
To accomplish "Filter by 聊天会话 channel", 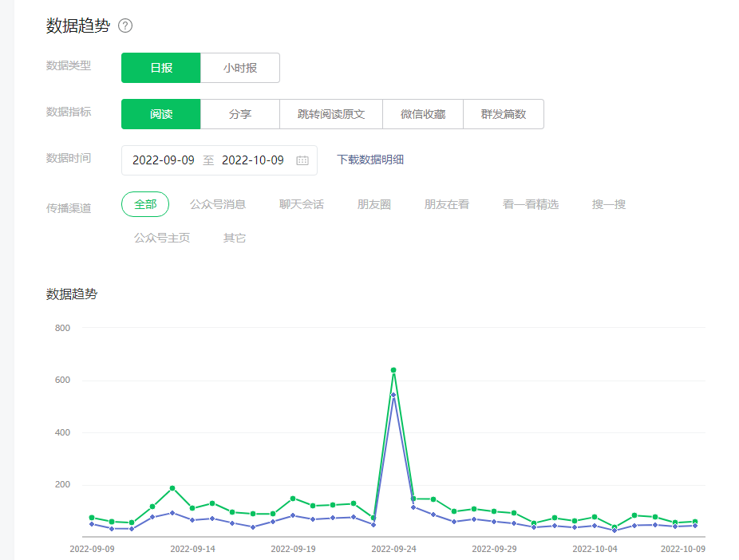I will pos(301,204).
